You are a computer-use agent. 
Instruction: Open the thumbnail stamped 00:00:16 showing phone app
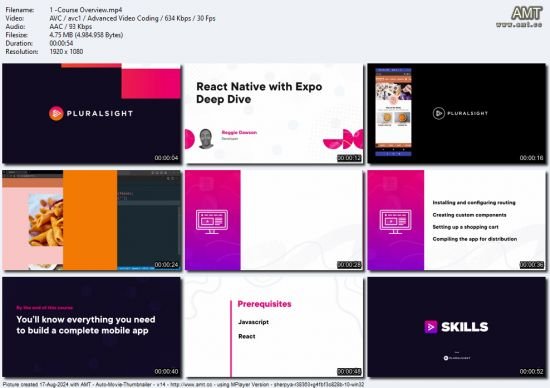(457, 113)
